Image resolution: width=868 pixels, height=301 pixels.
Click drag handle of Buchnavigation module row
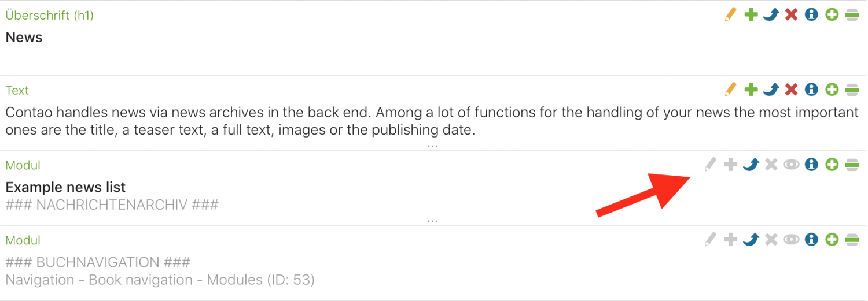pos(852,239)
